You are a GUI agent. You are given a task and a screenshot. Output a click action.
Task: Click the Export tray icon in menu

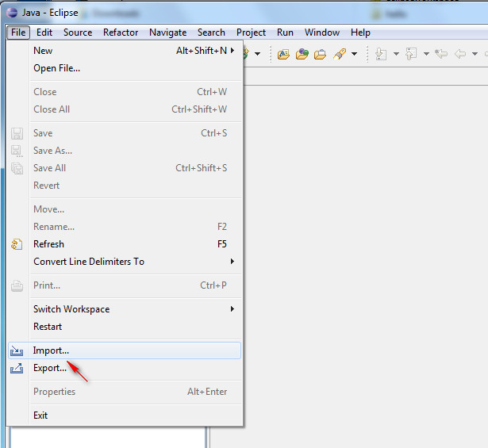tap(17, 368)
